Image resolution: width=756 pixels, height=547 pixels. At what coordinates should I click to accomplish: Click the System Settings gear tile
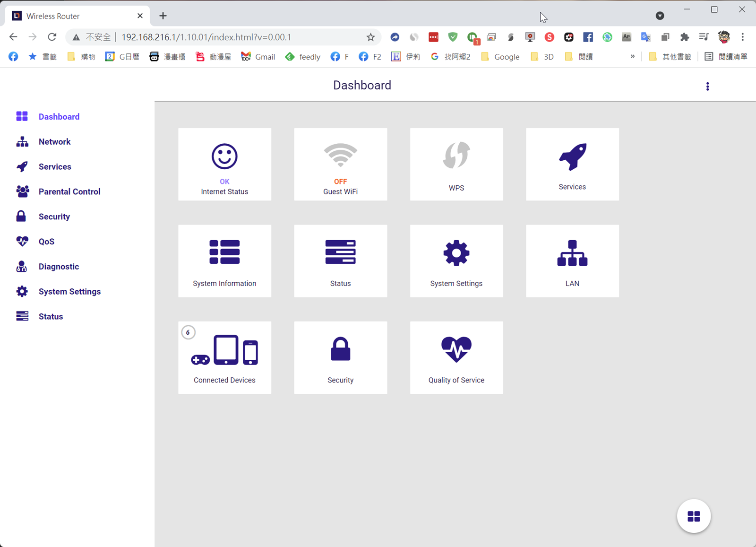[x=456, y=261]
